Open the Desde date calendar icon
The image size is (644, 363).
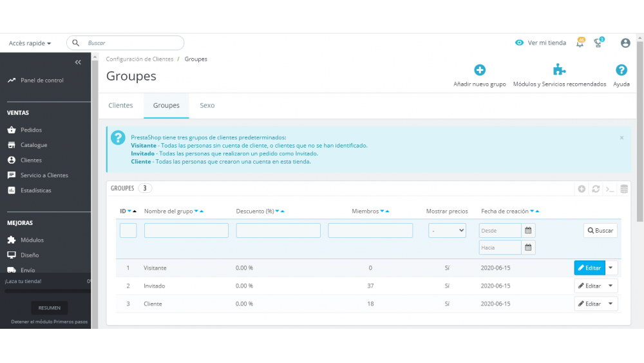(528, 231)
